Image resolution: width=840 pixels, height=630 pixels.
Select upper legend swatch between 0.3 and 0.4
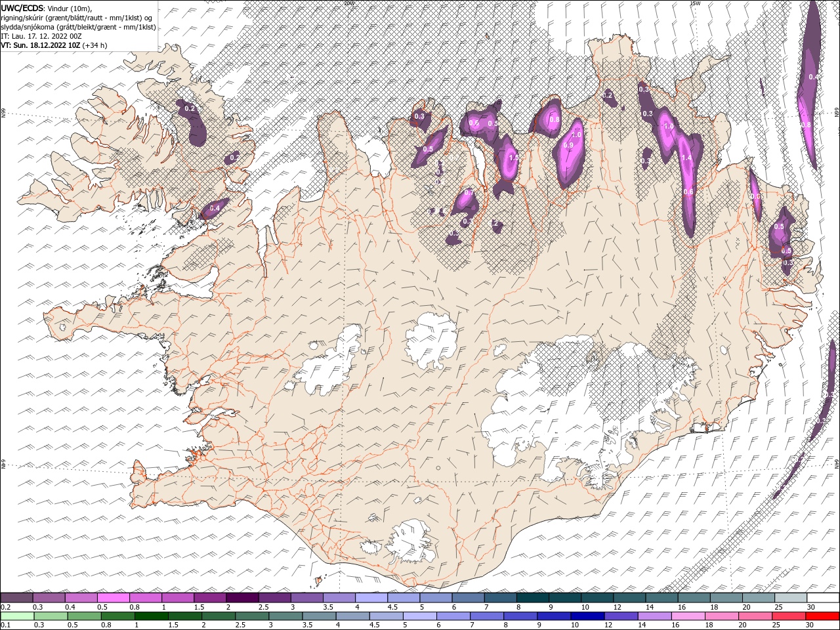tap(49, 598)
